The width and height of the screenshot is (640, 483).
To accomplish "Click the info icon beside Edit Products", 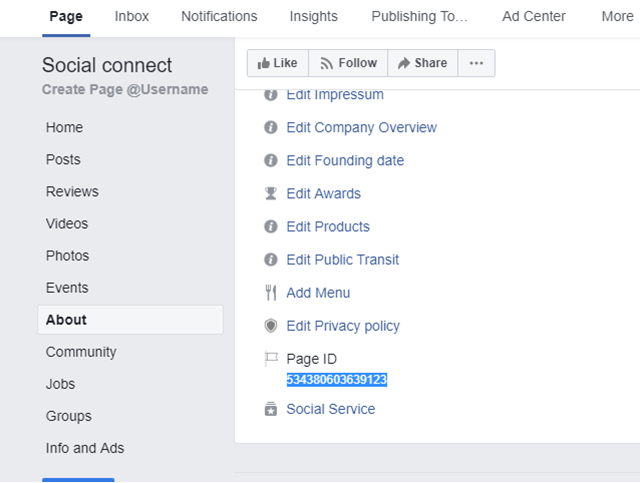I will click(x=270, y=227).
